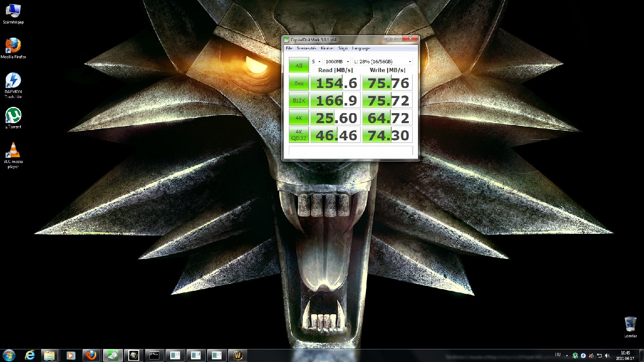Open the clock showing 10:49

pyautogui.click(x=625, y=356)
